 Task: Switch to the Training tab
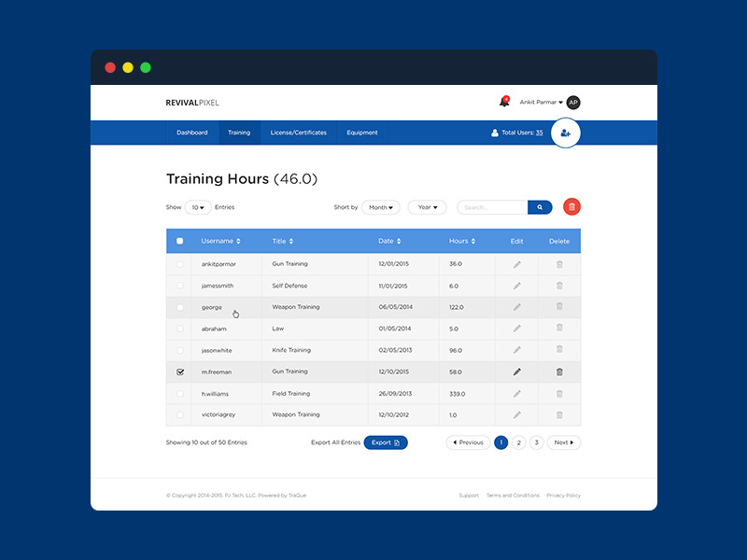(239, 133)
